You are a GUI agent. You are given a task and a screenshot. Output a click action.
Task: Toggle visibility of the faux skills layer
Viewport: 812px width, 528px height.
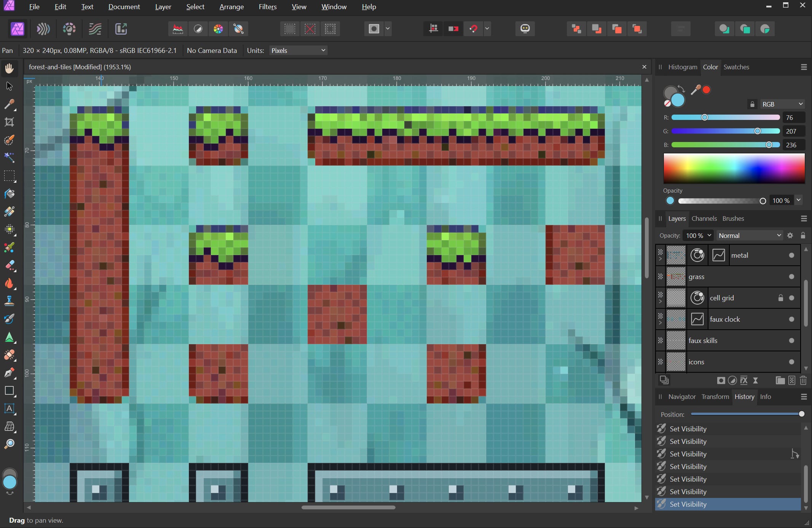(x=791, y=341)
